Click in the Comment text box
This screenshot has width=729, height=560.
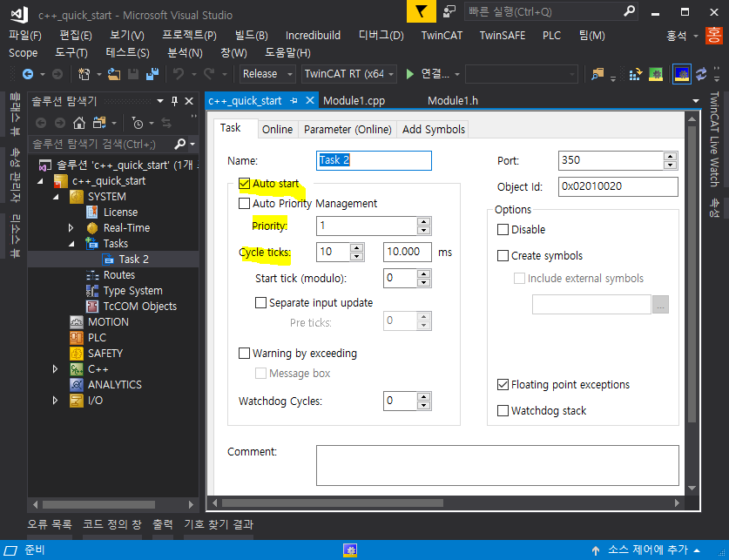pyautogui.click(x=497, y=465)
